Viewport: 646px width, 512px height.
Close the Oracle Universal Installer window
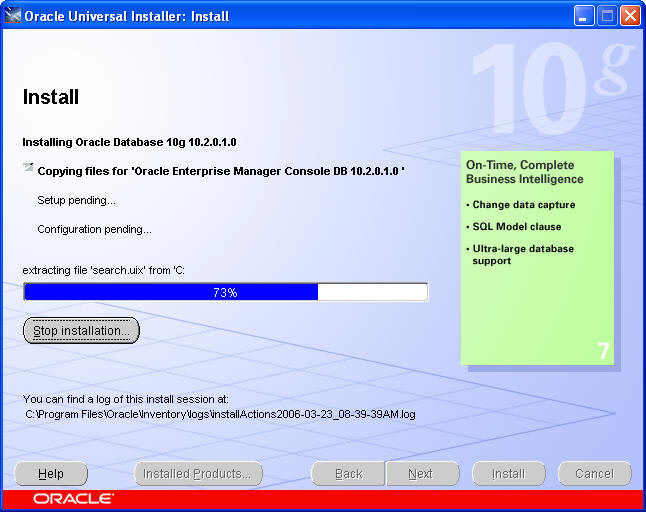[x=630, y=15]
